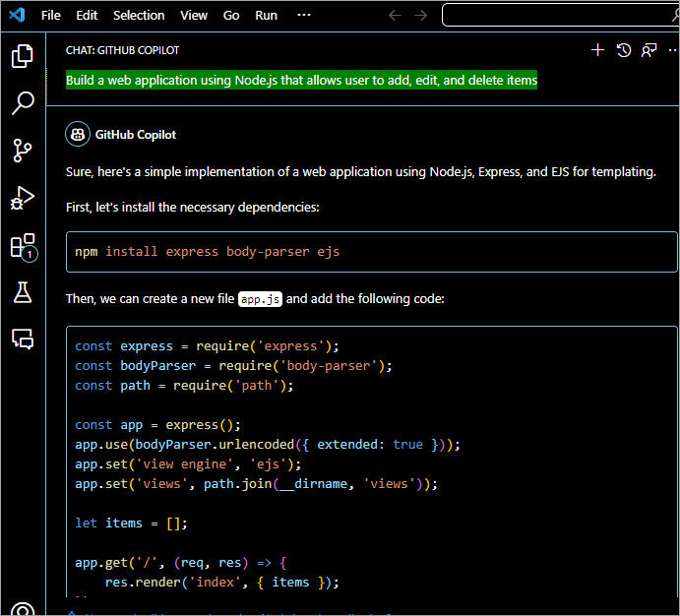Click the highlighted user prompt message
The width and height of the screenshot is (680, 616).
pos(301,81)
